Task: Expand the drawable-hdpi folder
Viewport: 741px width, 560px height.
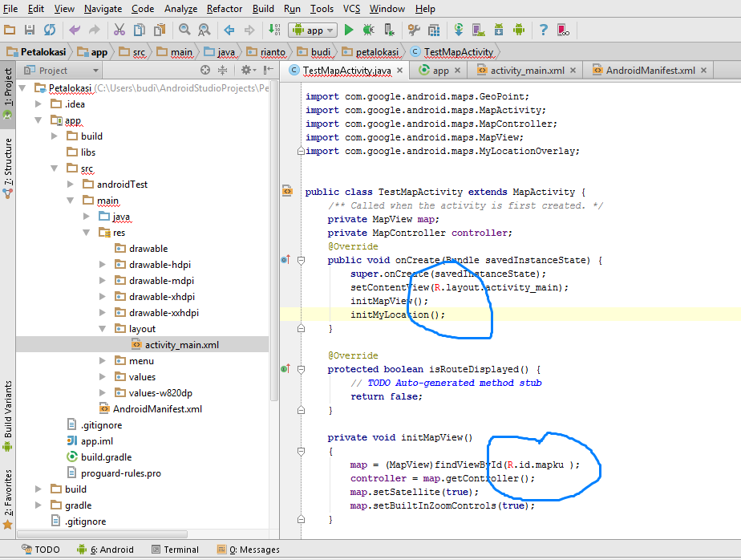Action: [x=103, y=265]
